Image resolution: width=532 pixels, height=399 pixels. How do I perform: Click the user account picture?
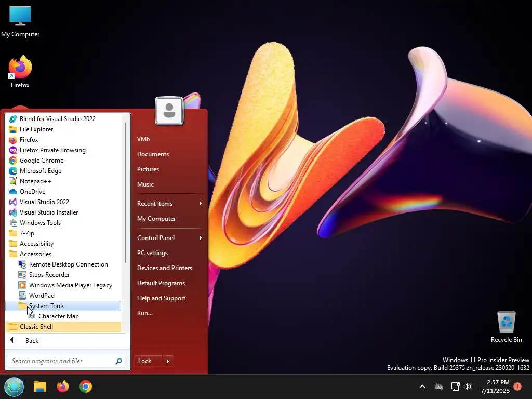point(169,111)
